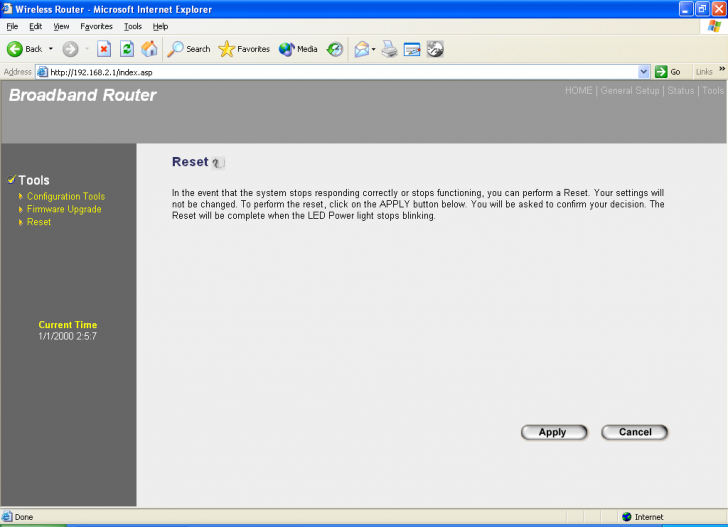Click the help icon beside Reset heading
Image resolution: width=728 pixels, height=527 pixels.
pyautogui.click(x=218, y=163)
